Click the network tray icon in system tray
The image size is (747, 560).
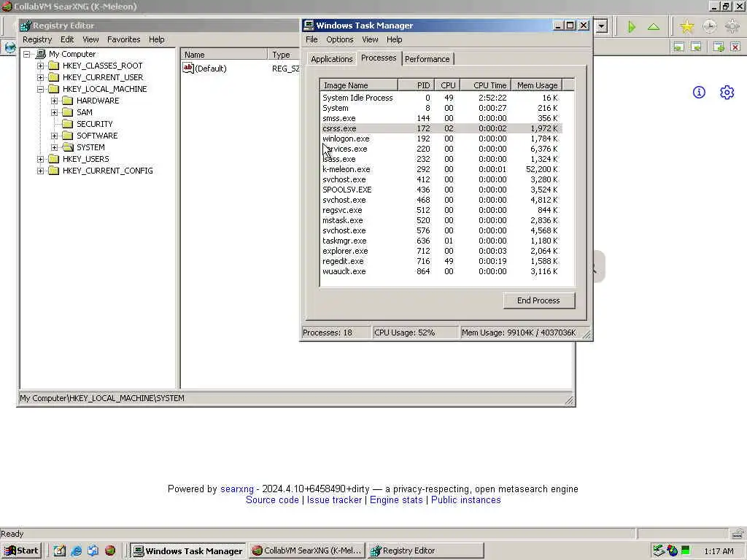[x=659, y=551]
